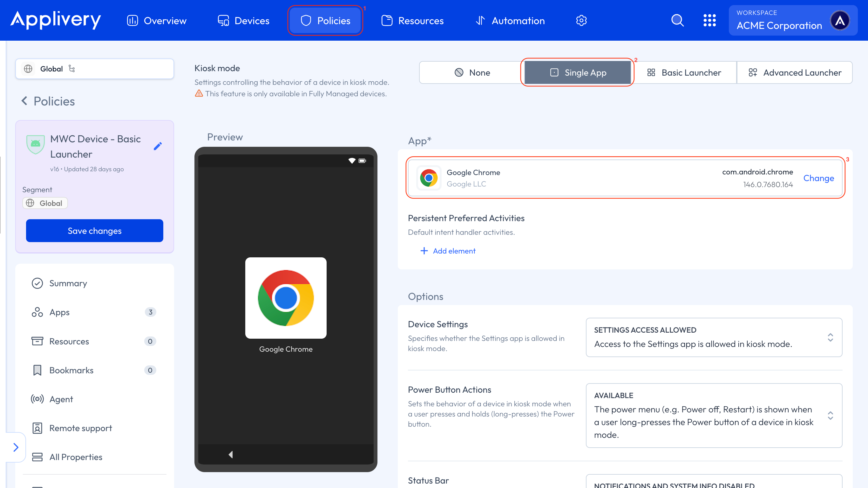The width and height of the screenshot is (868, 488).
Task: Click the Global segment tag
Action: [45, 203]
